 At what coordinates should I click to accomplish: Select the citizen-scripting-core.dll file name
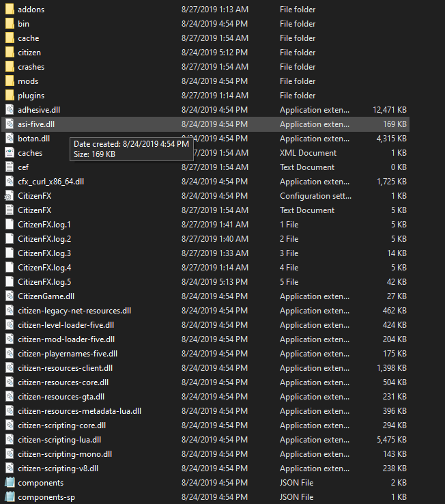[x=61, y=425]
